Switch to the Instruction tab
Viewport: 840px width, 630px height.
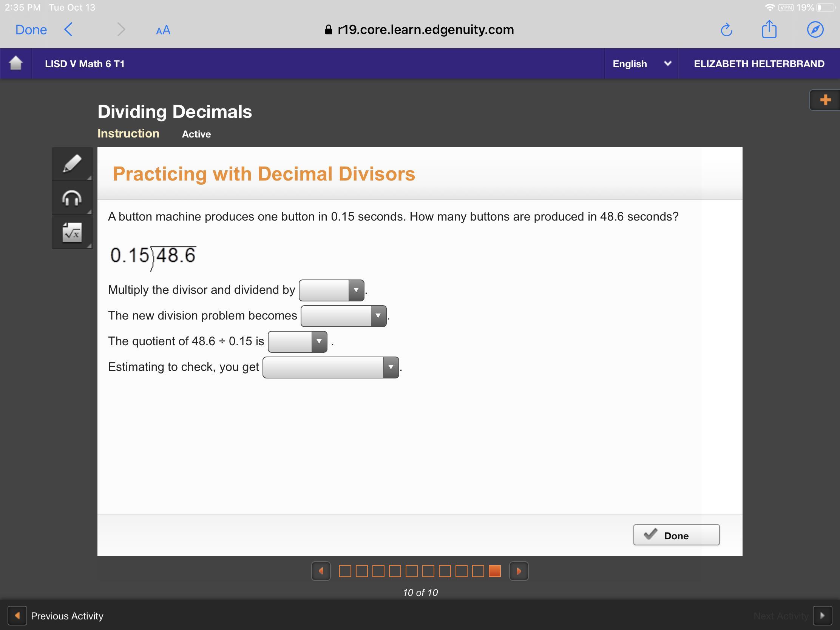click(128, 134)
